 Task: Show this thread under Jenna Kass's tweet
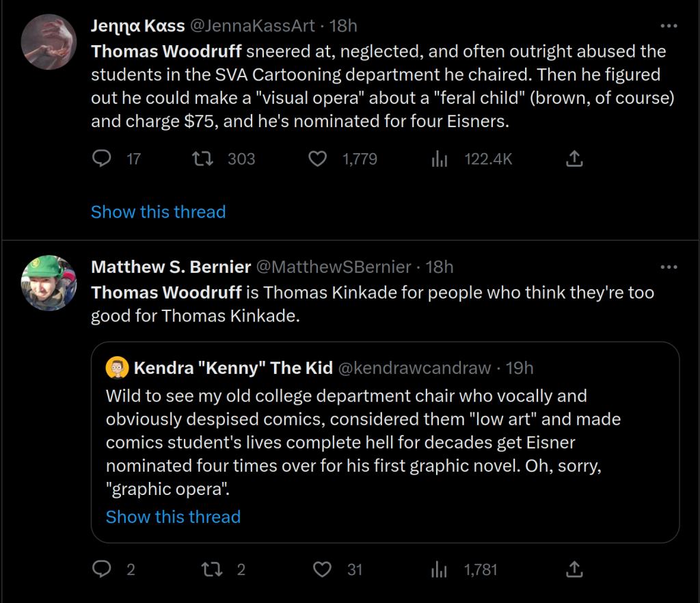coord(158,212)
